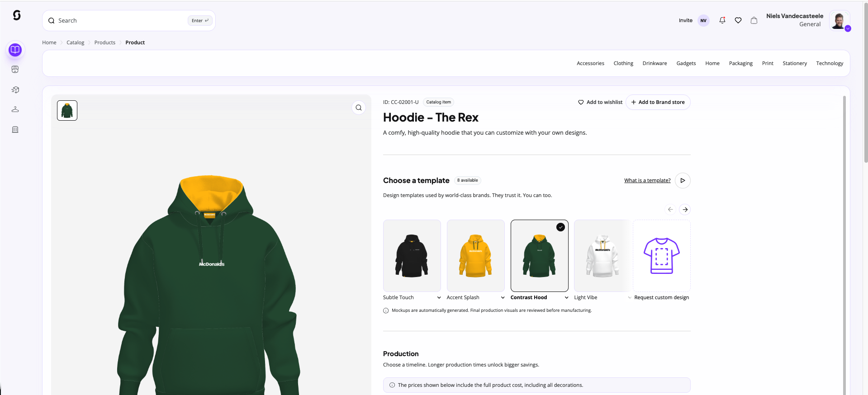Go to previous templates with left arrow
Image resolution: width=868 pixels, height=395 pixels.
[670, 209]
